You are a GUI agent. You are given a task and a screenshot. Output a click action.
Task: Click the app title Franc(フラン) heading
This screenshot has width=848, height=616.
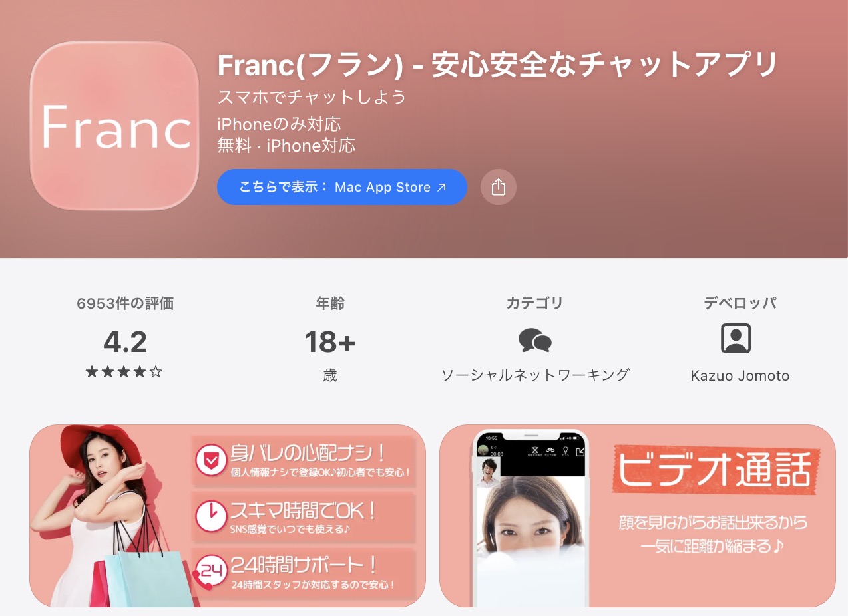(x=498, y=65)
